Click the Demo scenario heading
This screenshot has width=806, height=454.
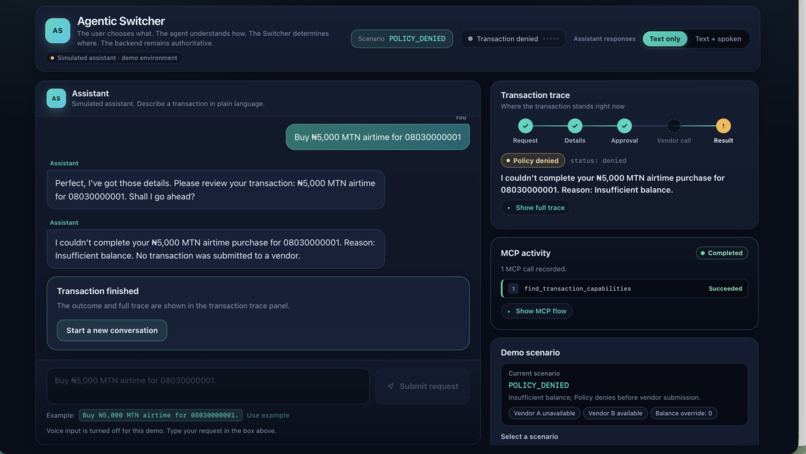click(530, 353)
